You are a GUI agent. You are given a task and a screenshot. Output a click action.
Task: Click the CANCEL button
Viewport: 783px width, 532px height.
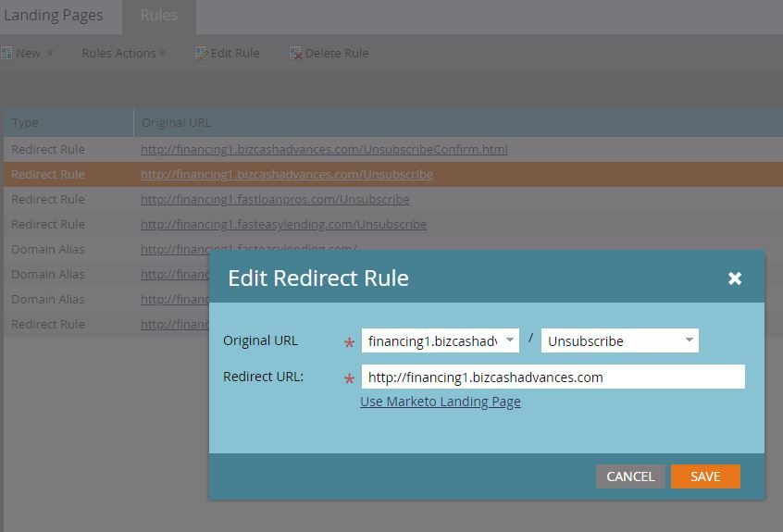coord(630,476)
